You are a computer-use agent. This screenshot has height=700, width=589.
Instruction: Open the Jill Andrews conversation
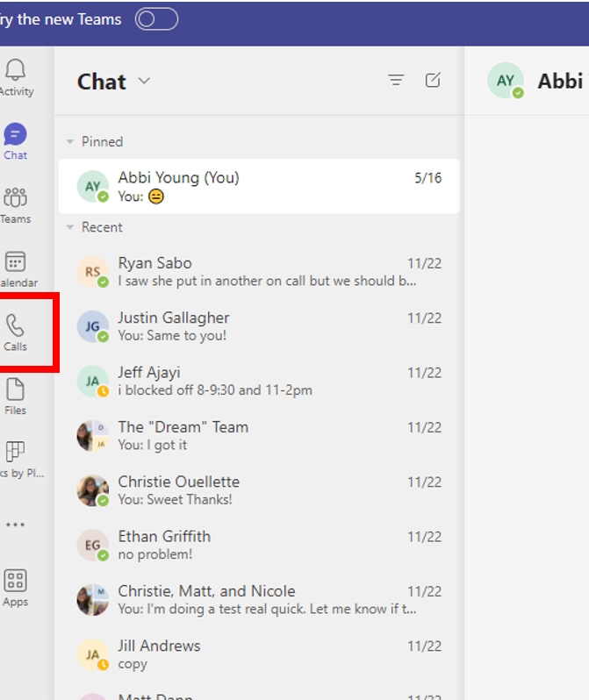[259, 654]
